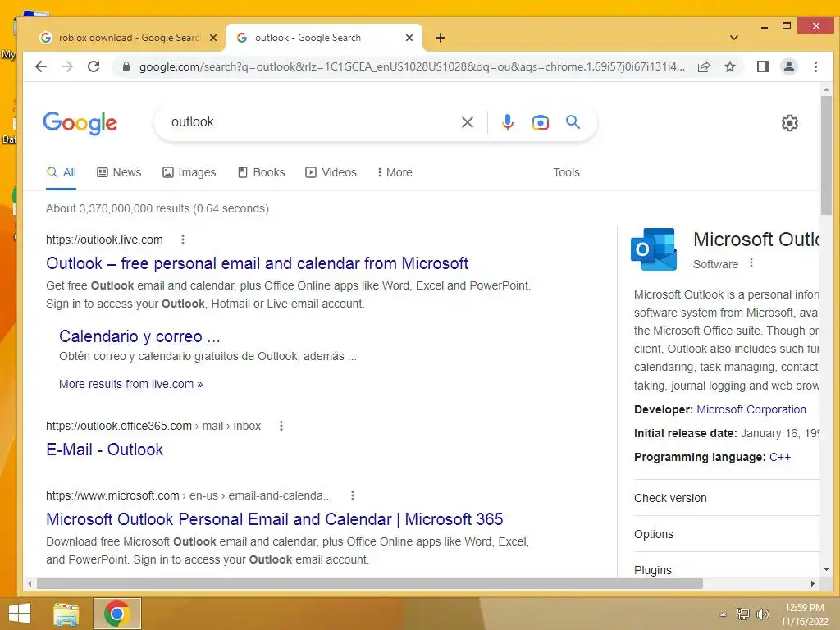The height and width of the screenshot is (630, 840).
Task: Expand Plugins in knowledge panel
Action: point(727,569)
